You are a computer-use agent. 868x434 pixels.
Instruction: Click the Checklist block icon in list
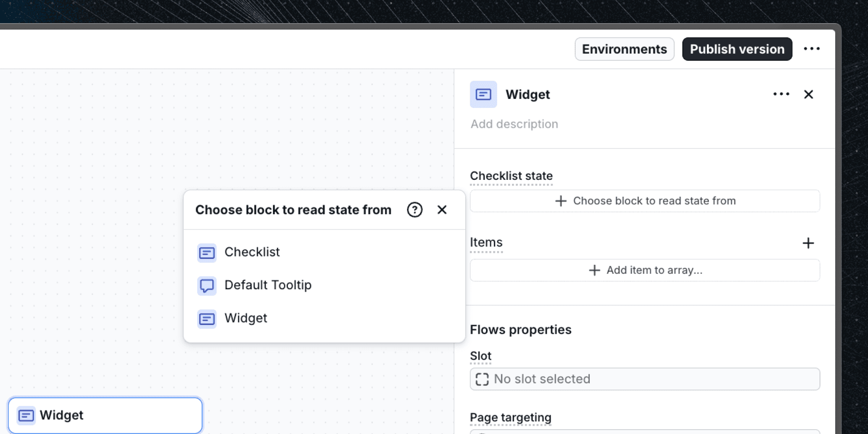point(207,253)
